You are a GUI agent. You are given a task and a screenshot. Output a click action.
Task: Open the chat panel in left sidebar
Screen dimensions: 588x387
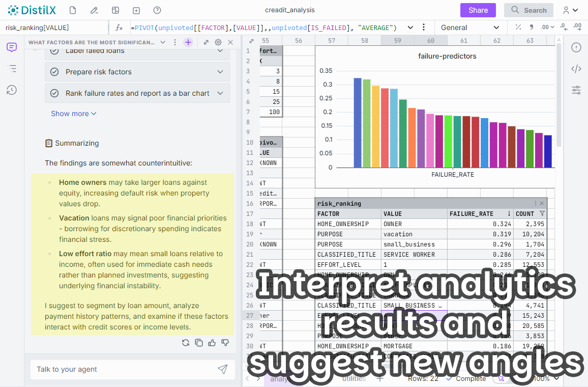point(12,47)
